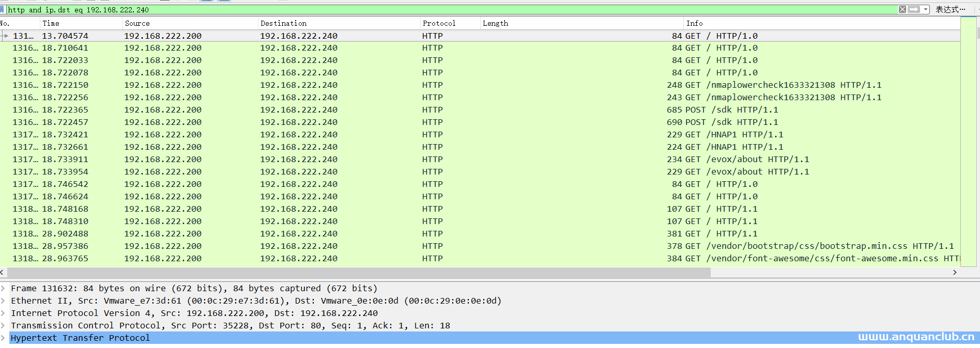Open the recent filters dropdown arrow
Image resolution: width=980 pixels, height=348 pixels.
click(x=925, y=9)
